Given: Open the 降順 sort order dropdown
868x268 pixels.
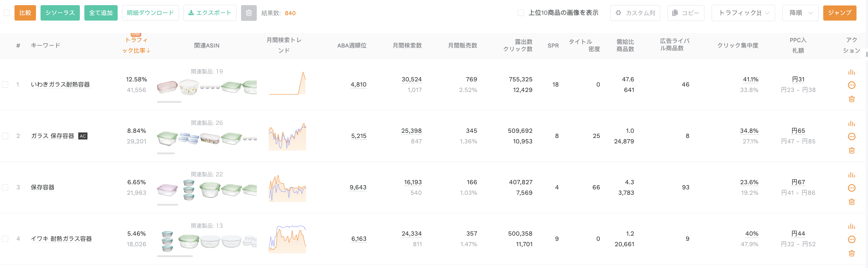Looking at the screenshot, I should tap(800, 13).
